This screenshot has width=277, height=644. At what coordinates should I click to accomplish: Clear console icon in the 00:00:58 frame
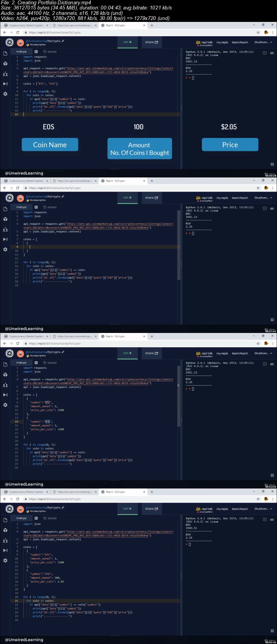coord(272,53)
